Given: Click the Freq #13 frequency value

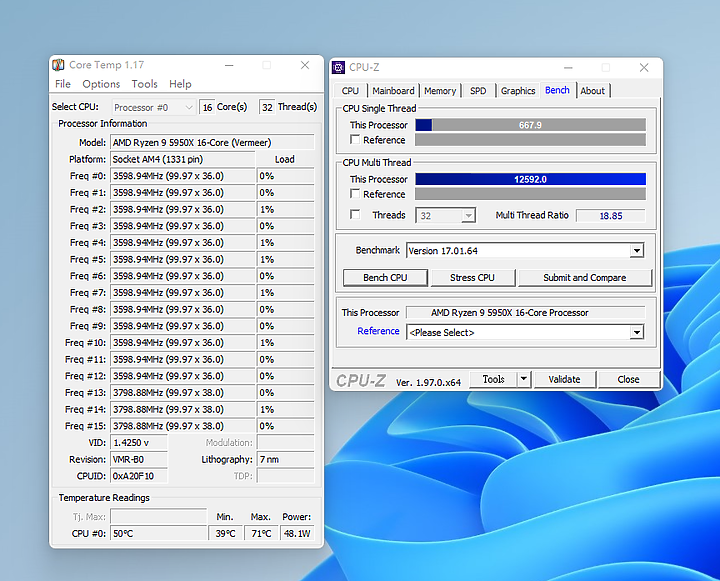Looking at the screenshot, I should [182, 393].
